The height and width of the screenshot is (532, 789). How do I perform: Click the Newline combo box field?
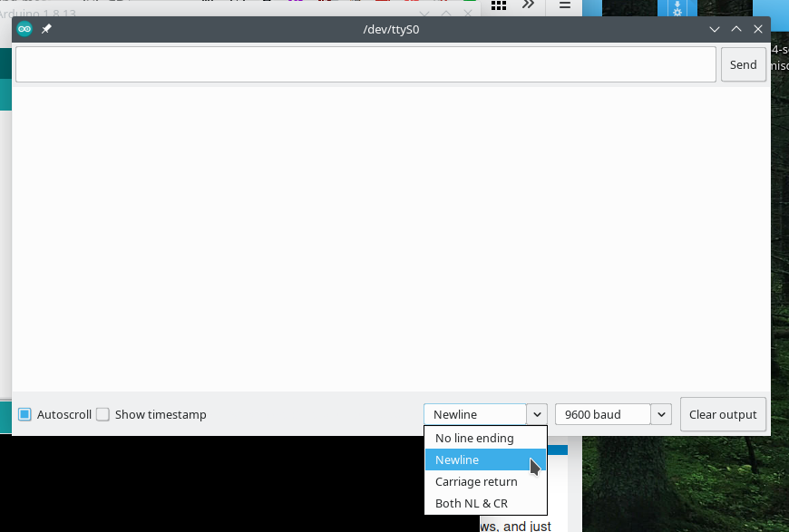tap(475, 414)
